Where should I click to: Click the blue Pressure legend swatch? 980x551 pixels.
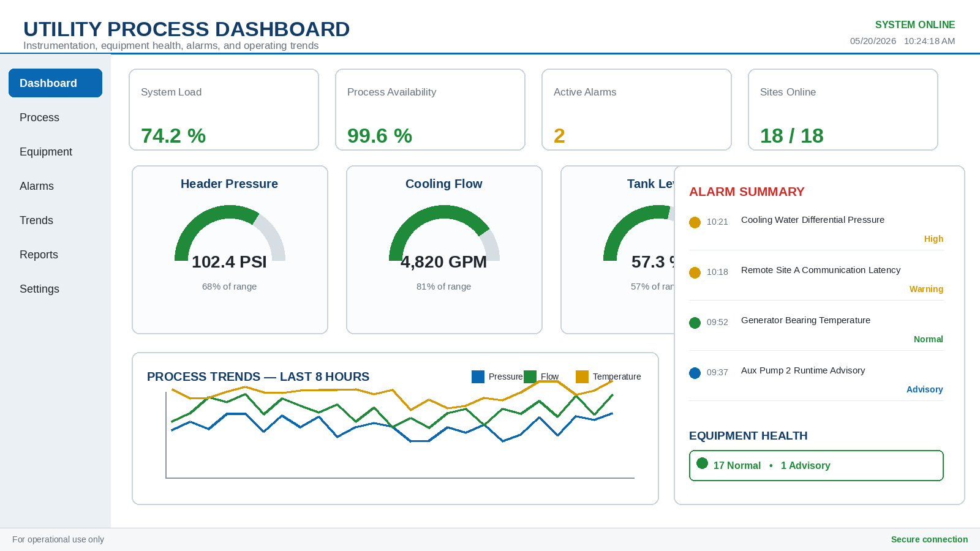click(478, 377)
